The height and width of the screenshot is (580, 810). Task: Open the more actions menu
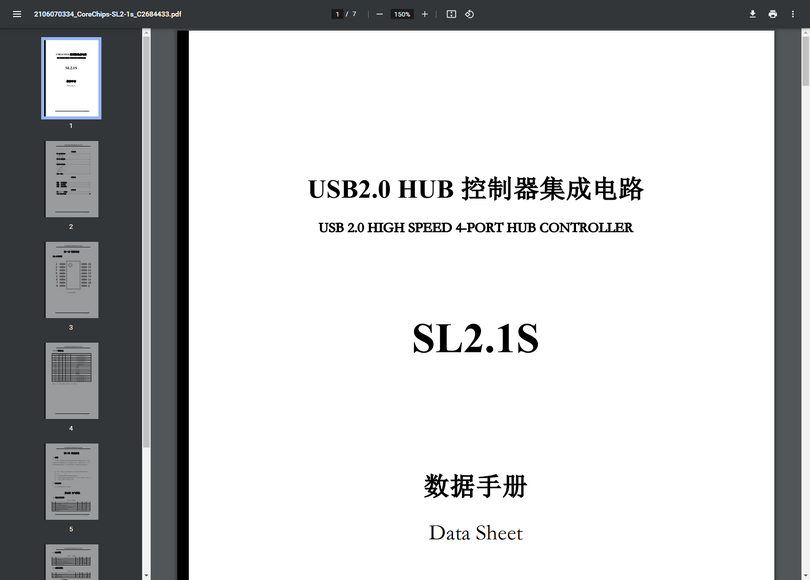(x=792, y=14)
